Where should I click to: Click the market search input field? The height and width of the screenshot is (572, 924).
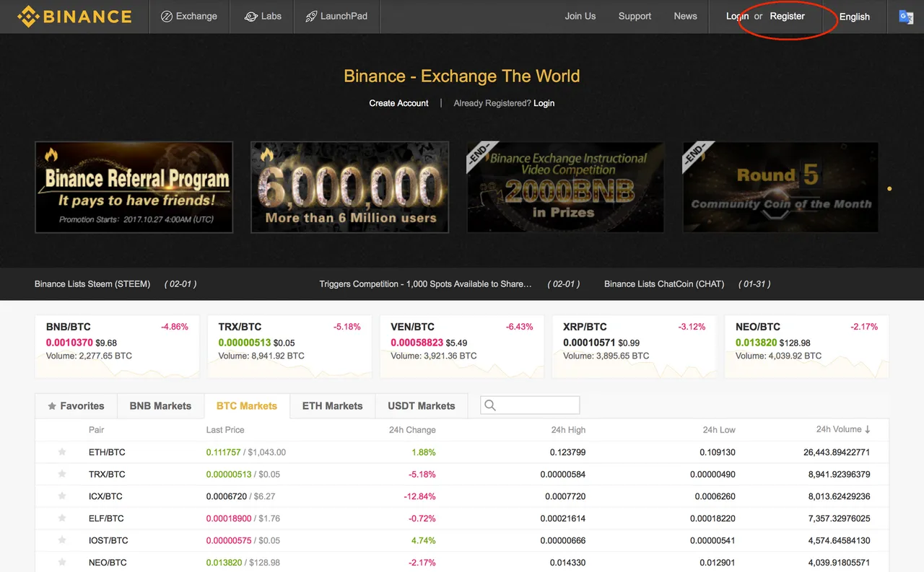pyautogui.click(x=530, y=405)
